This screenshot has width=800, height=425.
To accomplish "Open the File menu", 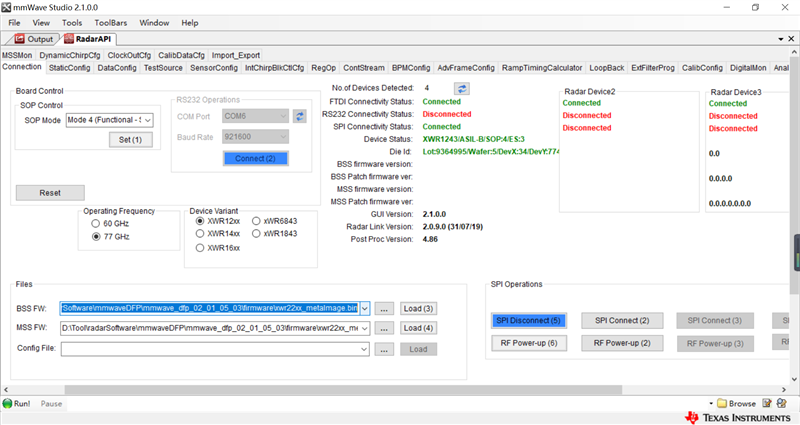I will (14, 23).
